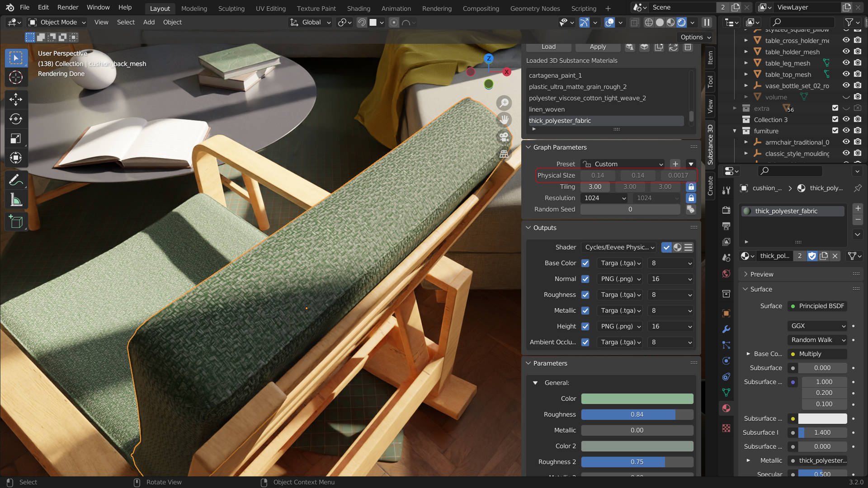Switch to the Shading workspace tab
Screen dimensions: 868x488
coord(359,8)
